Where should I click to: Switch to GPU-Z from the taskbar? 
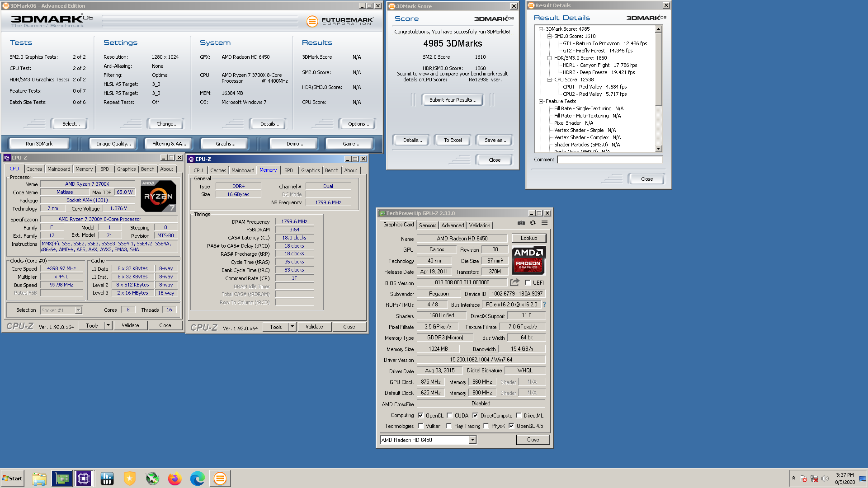coord(62,479)
